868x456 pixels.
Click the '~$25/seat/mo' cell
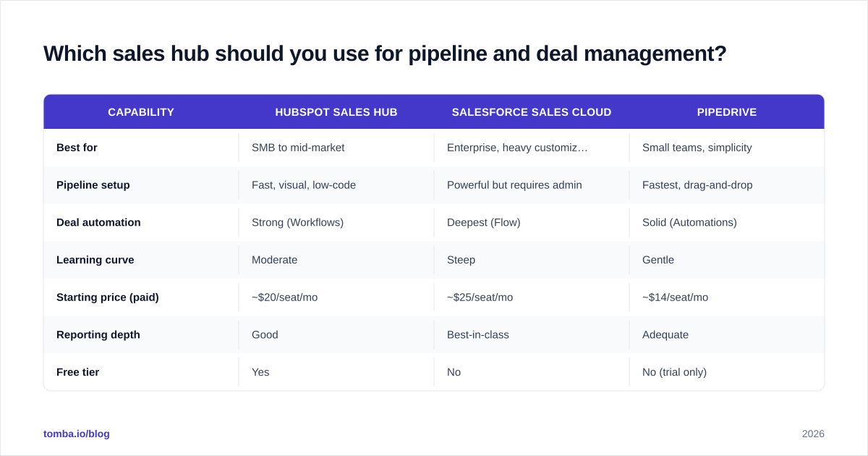480,297
